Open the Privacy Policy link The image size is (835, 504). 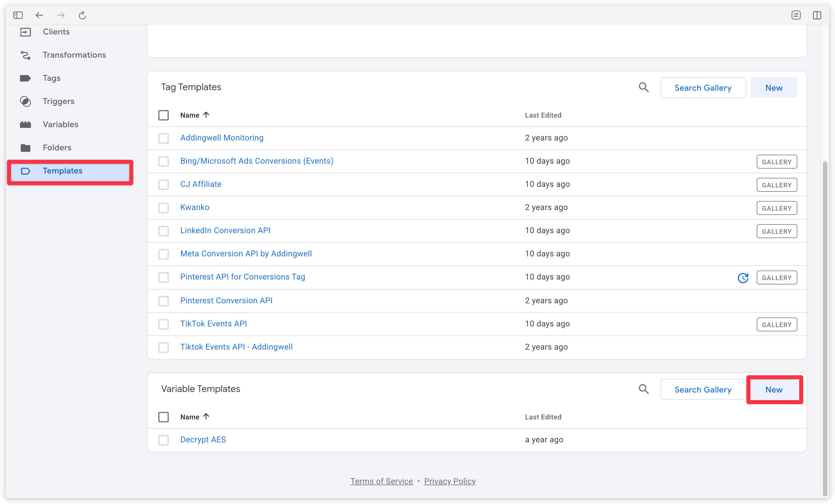(450, 481)
